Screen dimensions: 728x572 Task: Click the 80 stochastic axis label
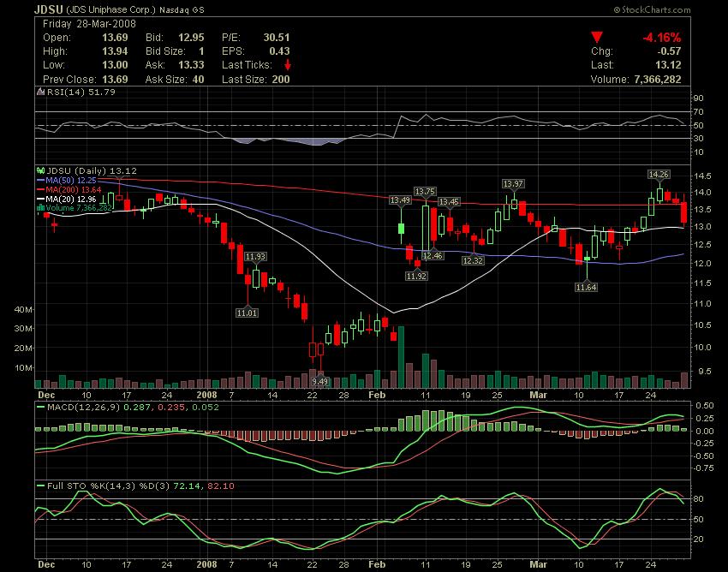tap(699, 499)
